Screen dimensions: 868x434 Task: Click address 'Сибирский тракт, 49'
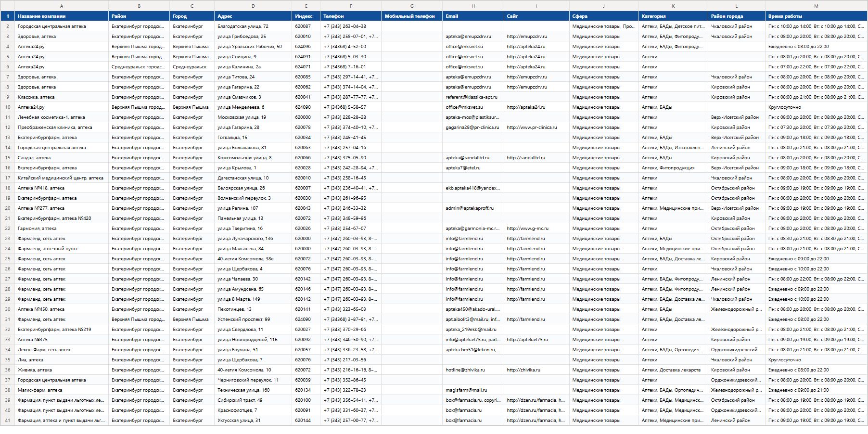point(253,400)
